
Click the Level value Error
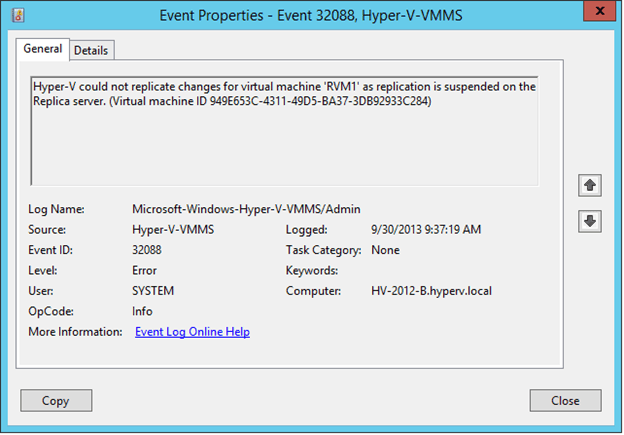click(x=144, y=271)
